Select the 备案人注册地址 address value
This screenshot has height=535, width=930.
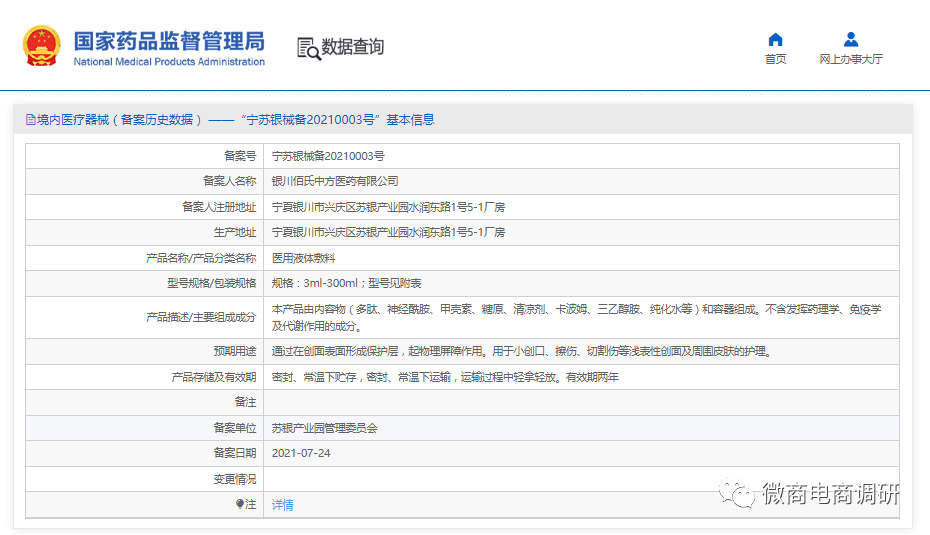tap(388, 207)
